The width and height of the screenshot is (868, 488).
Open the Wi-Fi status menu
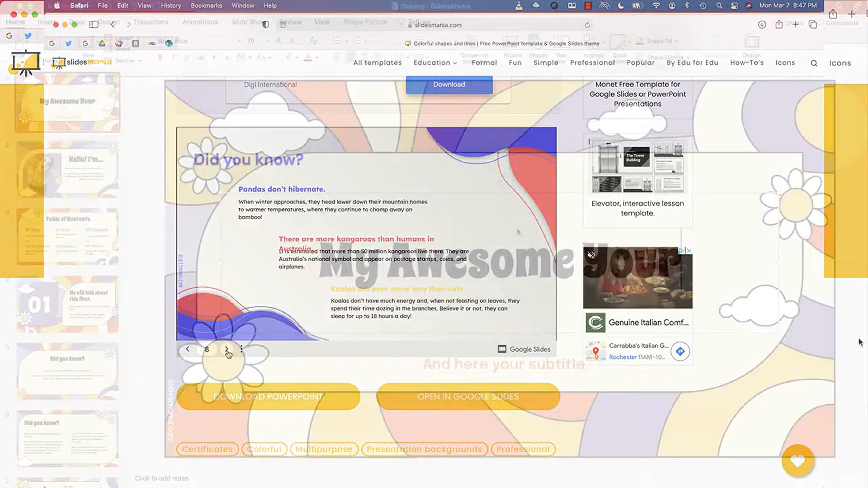click(656, 5)
